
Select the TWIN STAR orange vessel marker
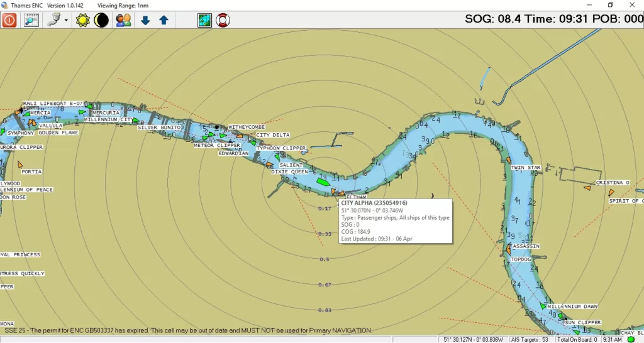point(508,160)
